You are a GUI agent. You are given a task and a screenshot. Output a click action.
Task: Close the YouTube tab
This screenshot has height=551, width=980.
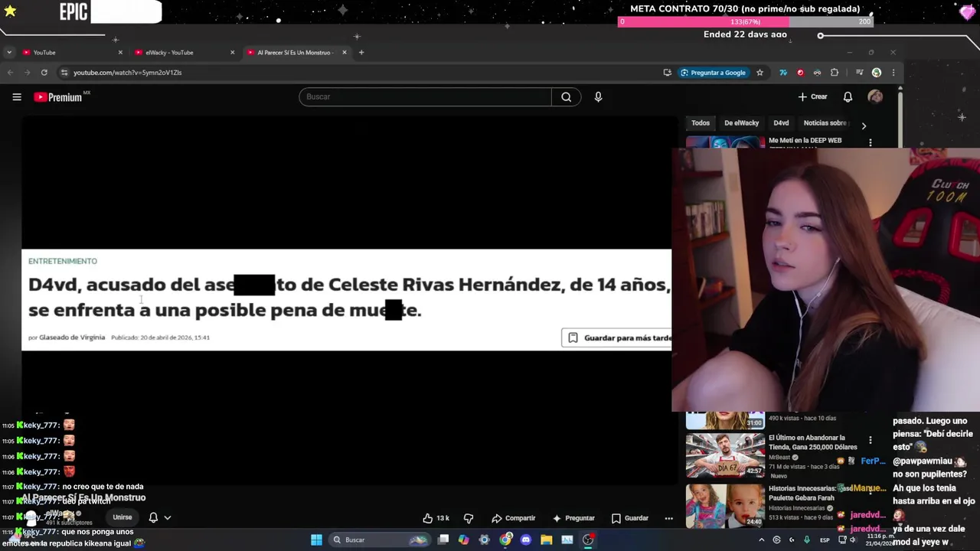point(120,52)
